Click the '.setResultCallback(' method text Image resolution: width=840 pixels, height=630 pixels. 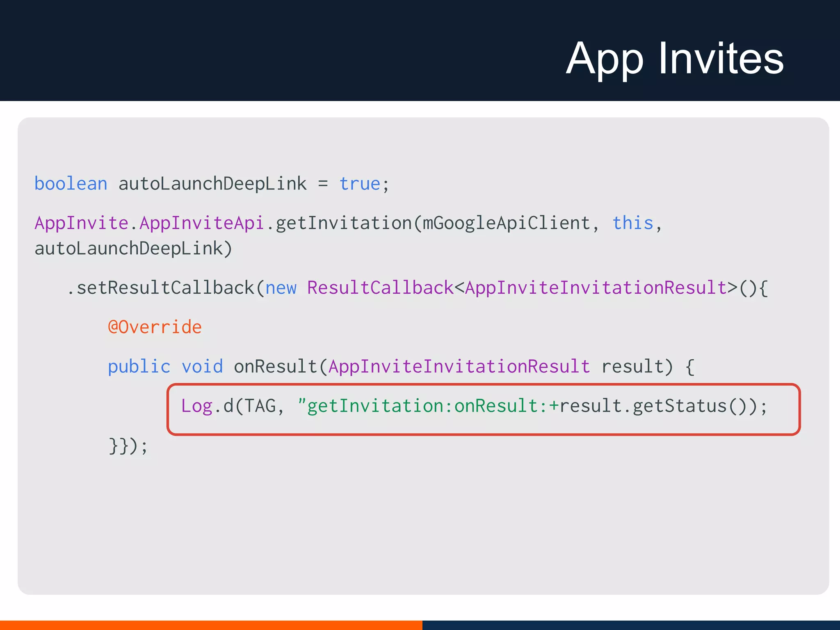pos(165,288)
